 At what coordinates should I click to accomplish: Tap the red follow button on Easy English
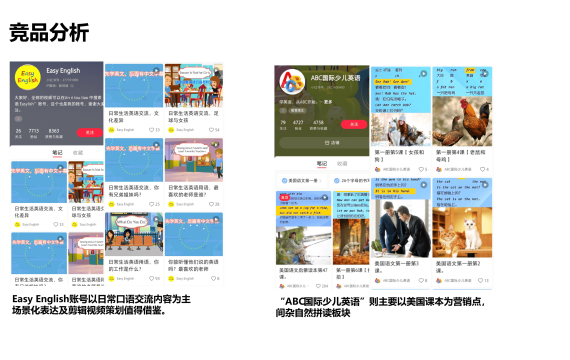(89, 132)
